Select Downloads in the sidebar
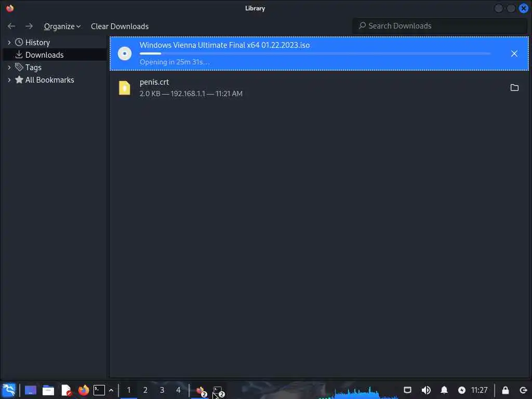Viewport: 532px width, 399px height. tap(44, 55)
